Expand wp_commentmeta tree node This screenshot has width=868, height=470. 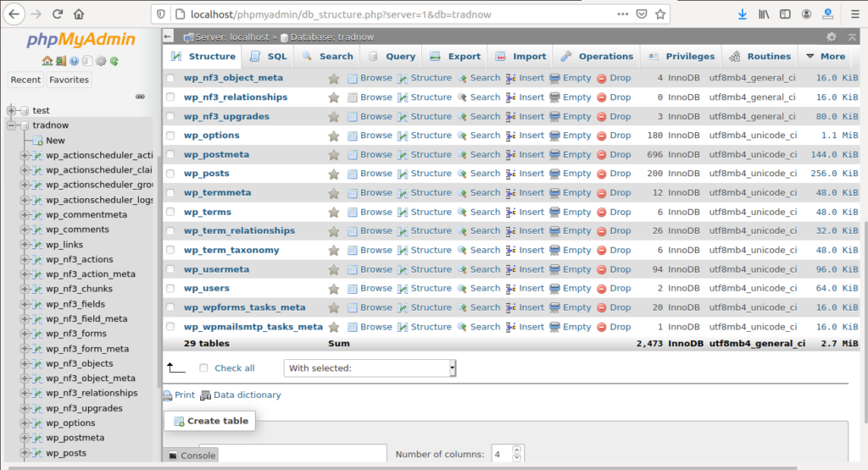(x=25, y=214)
